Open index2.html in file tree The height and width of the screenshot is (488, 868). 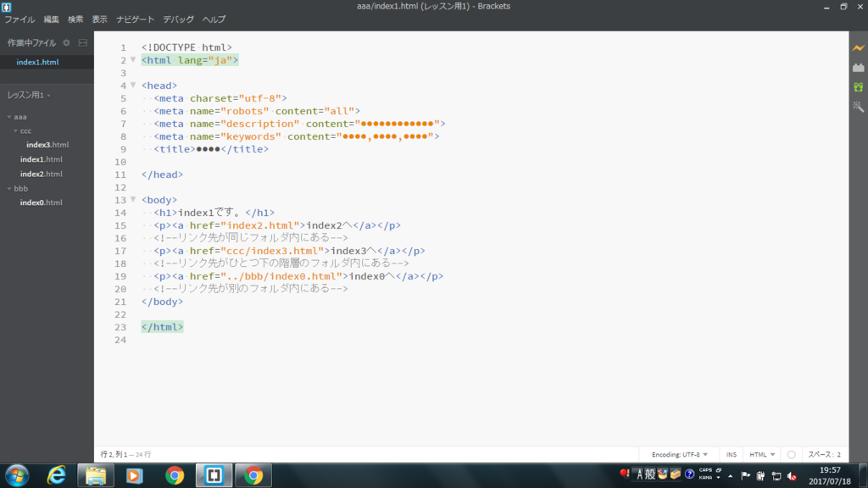click(x=42, y=174)
